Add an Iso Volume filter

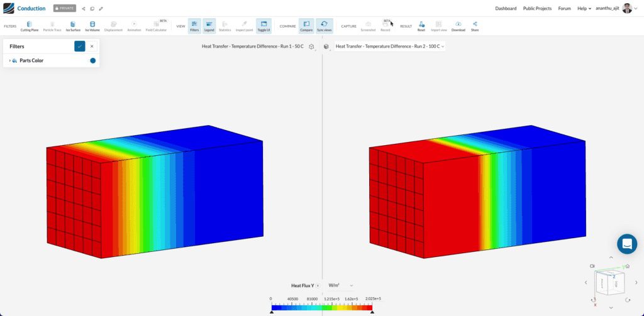tap(92, 26)
